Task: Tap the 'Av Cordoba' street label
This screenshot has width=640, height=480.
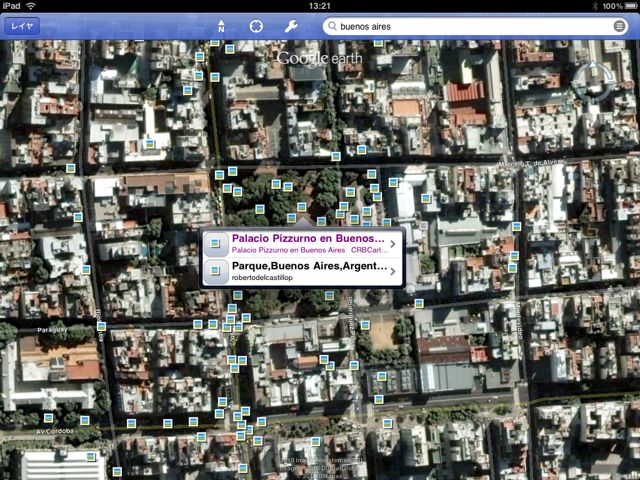Action: 55,431
